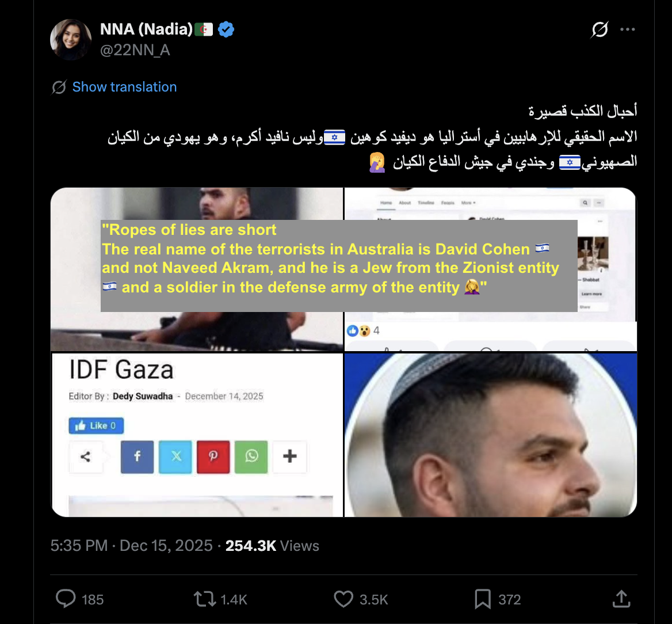
Task: Click the reply comment icon
Action: [x=66, y=599]
